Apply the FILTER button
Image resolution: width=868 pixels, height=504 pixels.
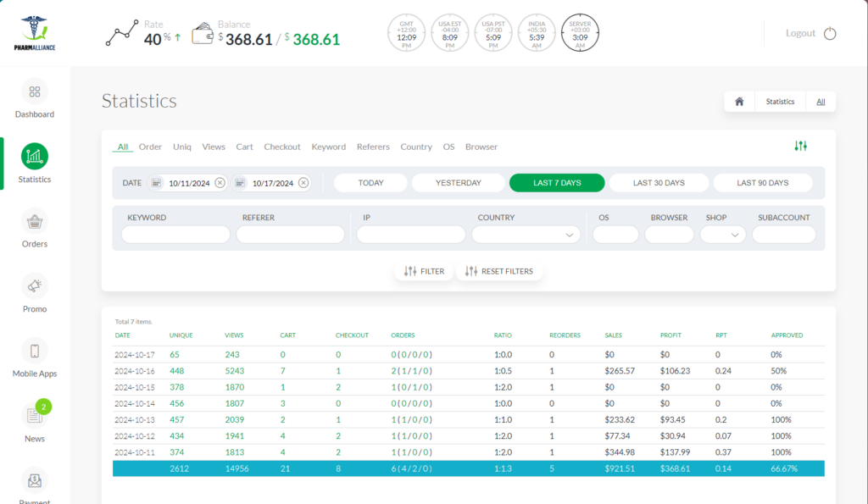[x=424, y=271]
